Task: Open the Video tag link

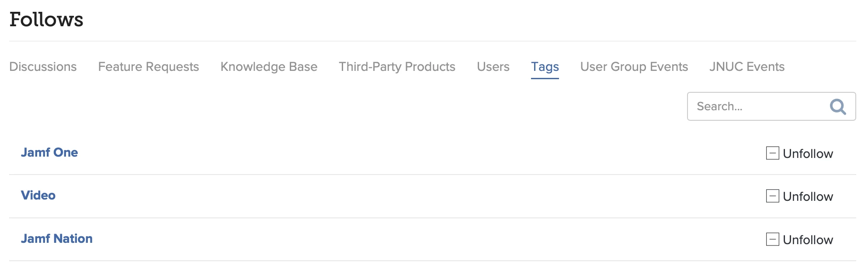Action: pos(38,195)
